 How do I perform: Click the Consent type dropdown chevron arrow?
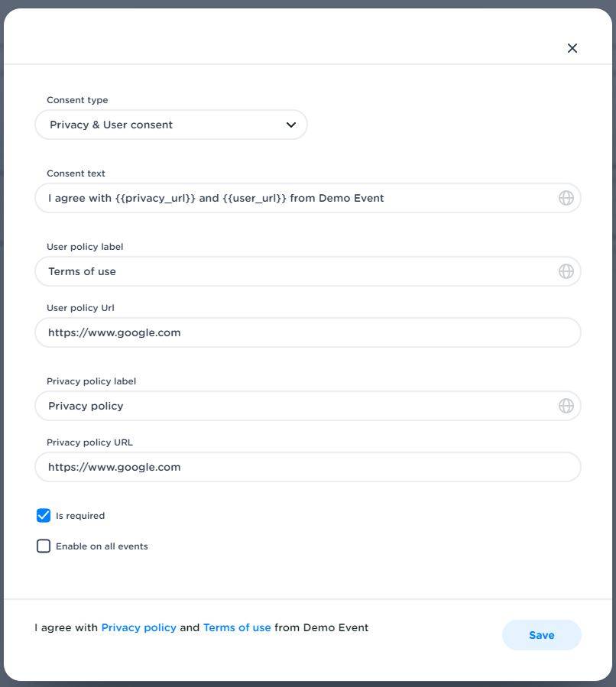point(291,125)
